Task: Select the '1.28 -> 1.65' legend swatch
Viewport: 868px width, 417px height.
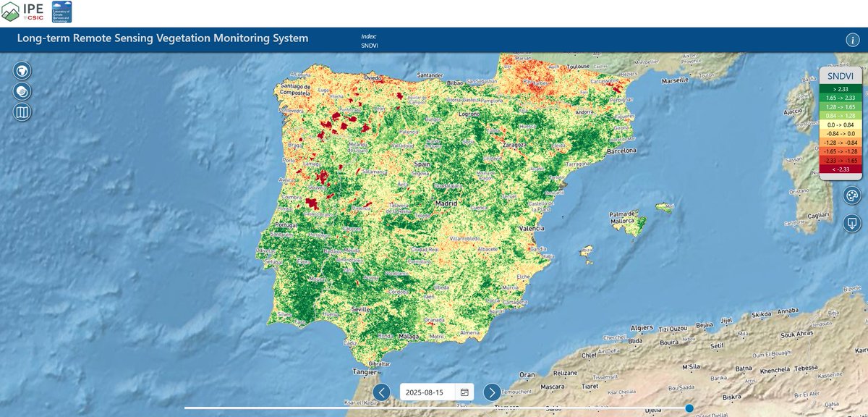Action: pos(841,106)
